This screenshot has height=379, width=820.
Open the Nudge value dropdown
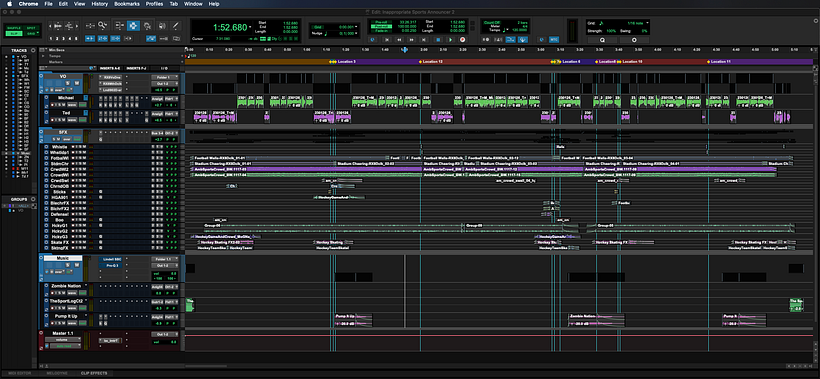[356, 33]
